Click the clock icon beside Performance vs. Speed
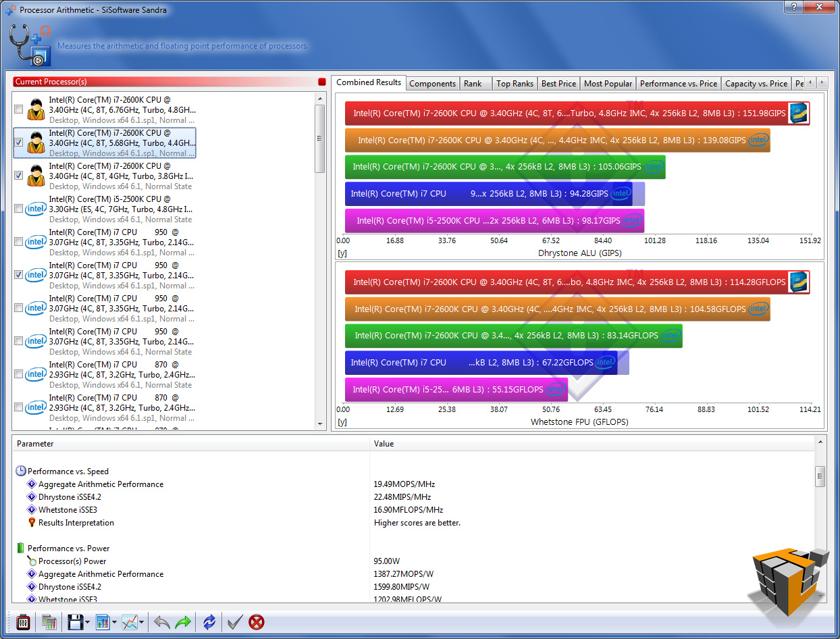Screen dimensions: 840x639 point(21,471)
